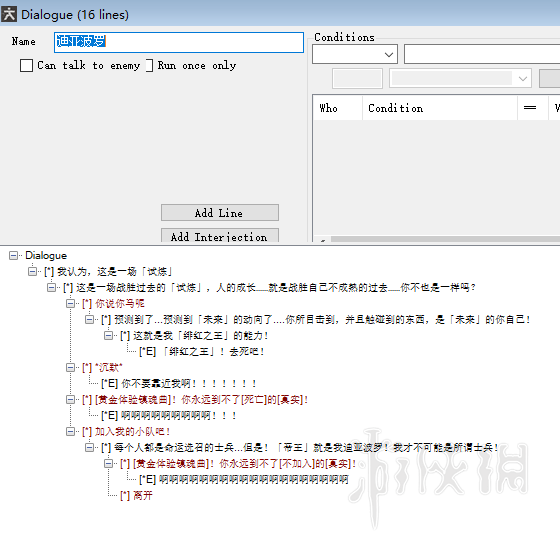Select reply 你永远到不了[不加入]的[真实]！
Viewport: 560px width, 540px height.
238,464
